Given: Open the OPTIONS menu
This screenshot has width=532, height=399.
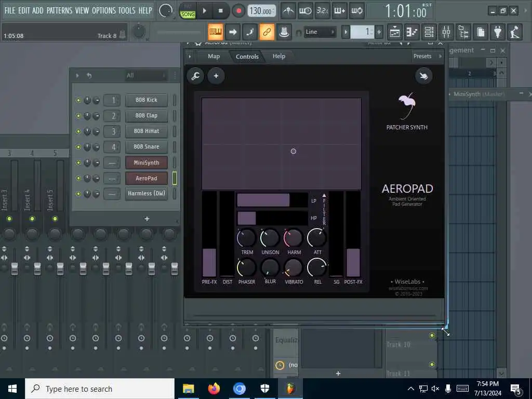Looking at the screenshot, I should pos(104,10).
